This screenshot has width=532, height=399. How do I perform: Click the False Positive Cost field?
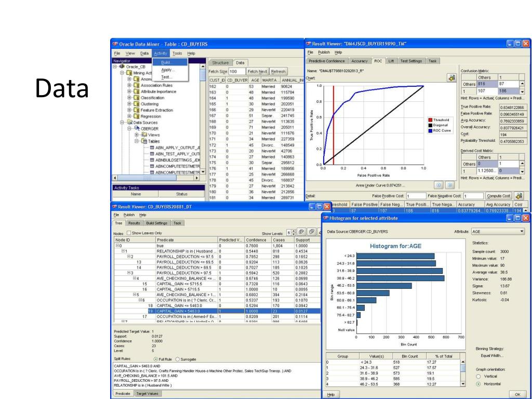pyautogui.click(x=416, y=196)
